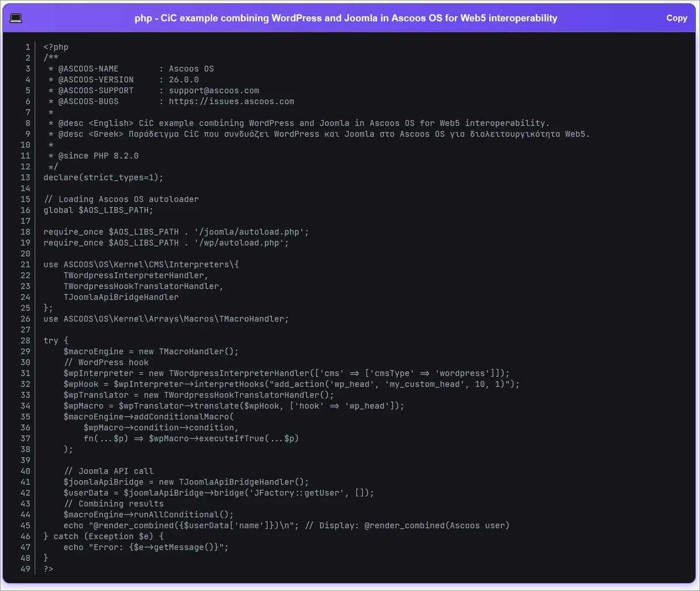Image resolution: width=700 pixels, height=591 pixels.
Task: Click the '// WordPress hook' comment
Action: pos(106,362)
